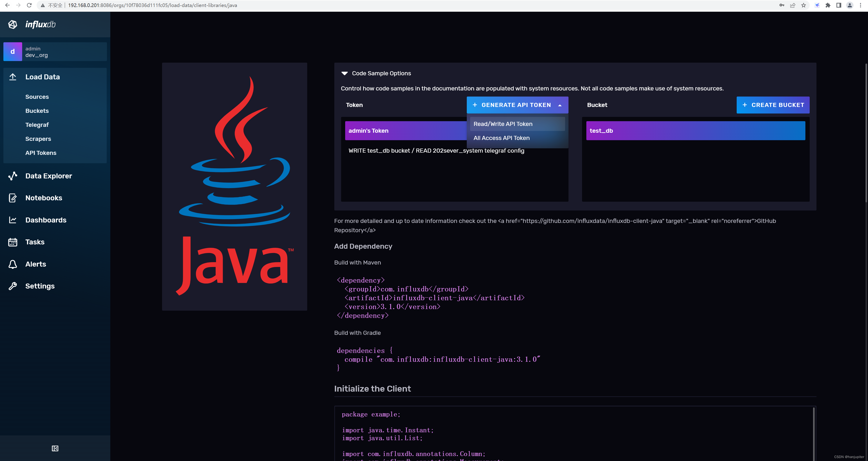Click the 'Token' column label

pos(354,105)
